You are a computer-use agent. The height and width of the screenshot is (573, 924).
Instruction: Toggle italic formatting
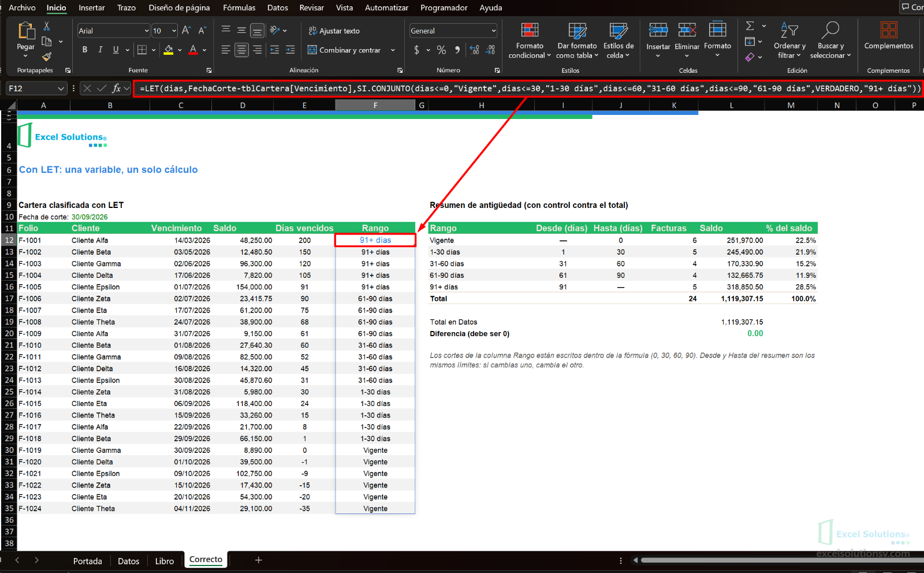(x=100, y=50)
